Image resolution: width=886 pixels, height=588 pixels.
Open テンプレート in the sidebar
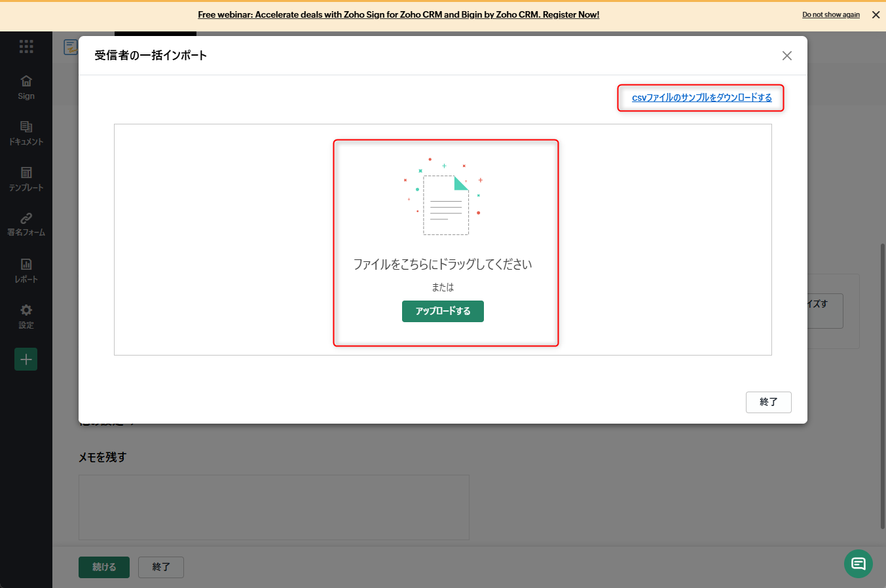26,179
